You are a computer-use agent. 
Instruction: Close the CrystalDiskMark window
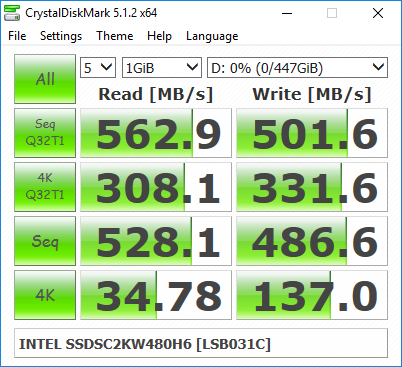coord(378,13)
